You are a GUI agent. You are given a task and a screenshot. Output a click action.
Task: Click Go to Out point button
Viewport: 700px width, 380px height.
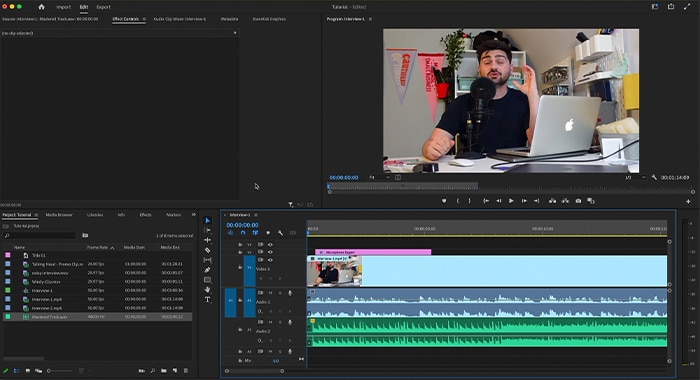point(537,201)
